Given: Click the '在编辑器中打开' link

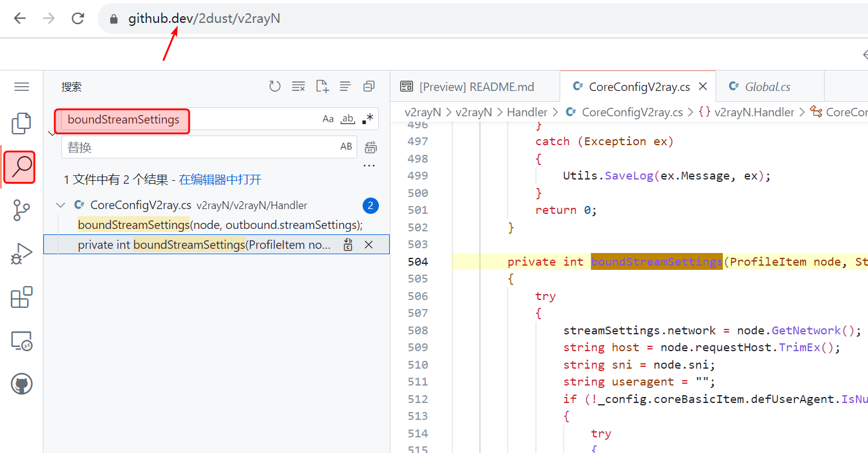Looking at the screenshot, I should click(220, 180).
